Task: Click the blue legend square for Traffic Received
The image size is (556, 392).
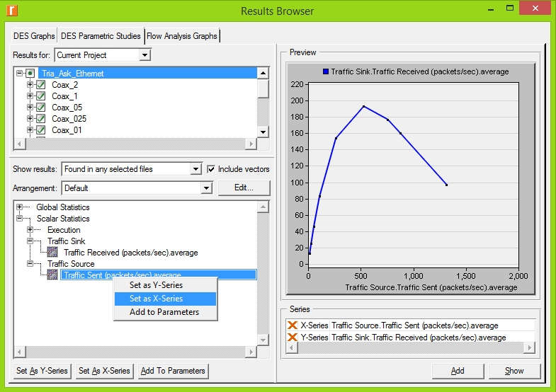Action: [326, 71]
